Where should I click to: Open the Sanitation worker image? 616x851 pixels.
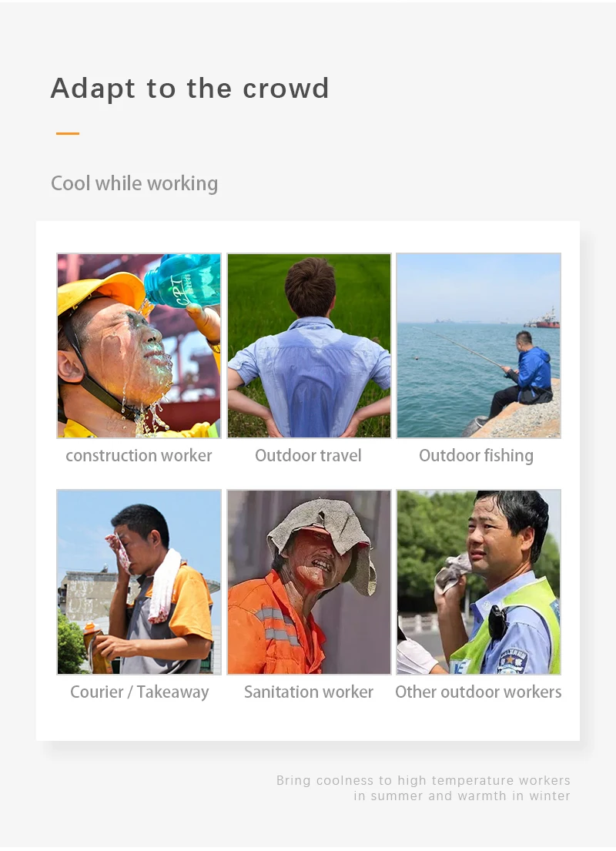309,582
